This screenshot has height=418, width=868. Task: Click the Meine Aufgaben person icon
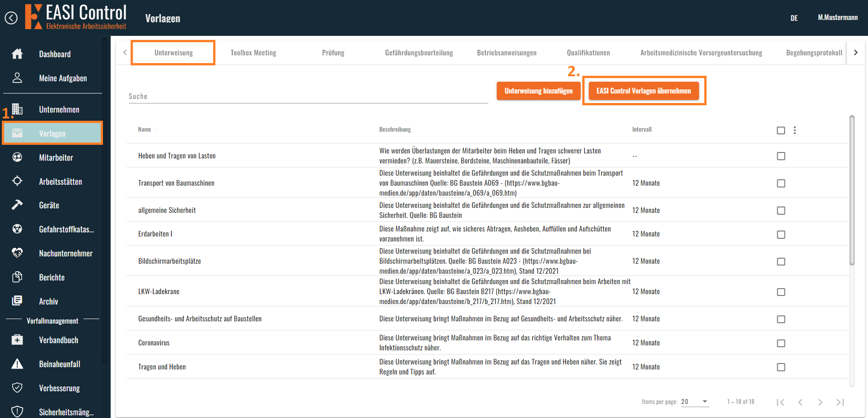(17, 78)
